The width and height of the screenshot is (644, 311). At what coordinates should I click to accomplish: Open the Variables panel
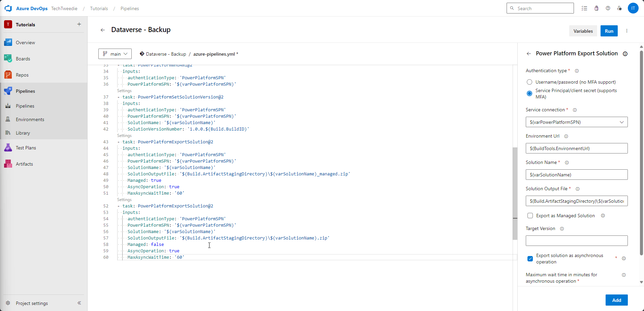pyautogui.click(x=583, y=31)
